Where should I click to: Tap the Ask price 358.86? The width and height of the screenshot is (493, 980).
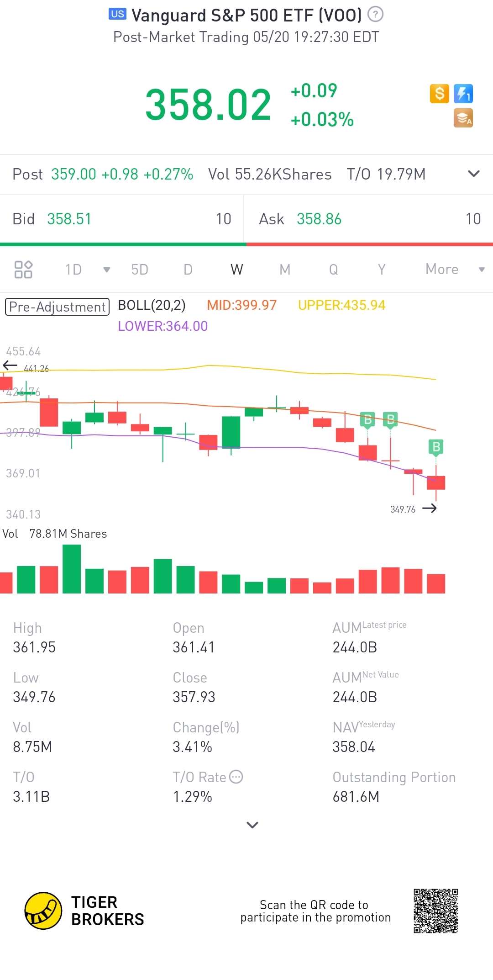pyautogui.click(x=319, y=219)
